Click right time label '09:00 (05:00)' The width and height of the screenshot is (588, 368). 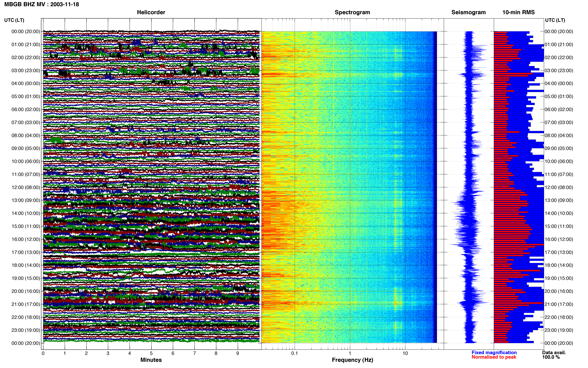click(559, 148)
